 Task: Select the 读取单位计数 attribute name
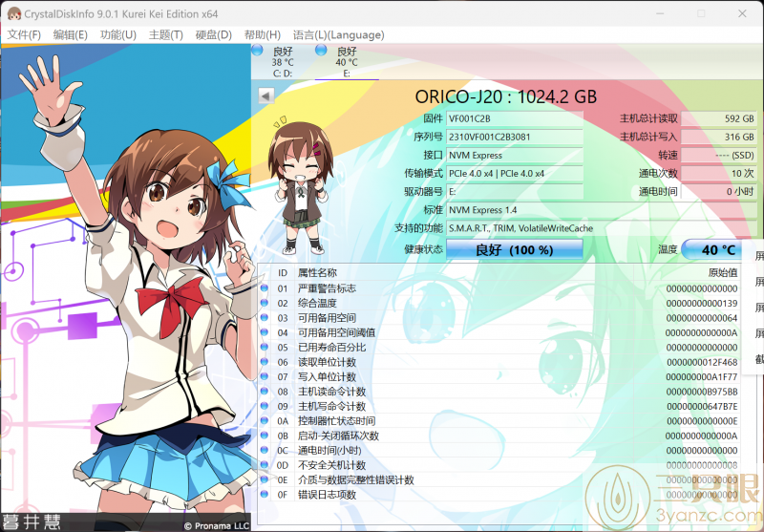coord(327,362)
